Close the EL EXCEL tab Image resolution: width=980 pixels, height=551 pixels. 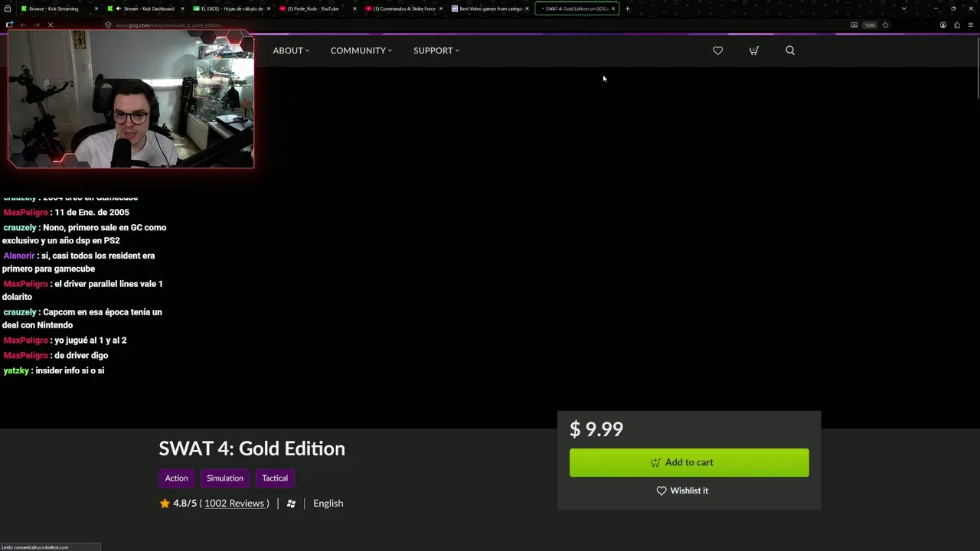[268, 8]
